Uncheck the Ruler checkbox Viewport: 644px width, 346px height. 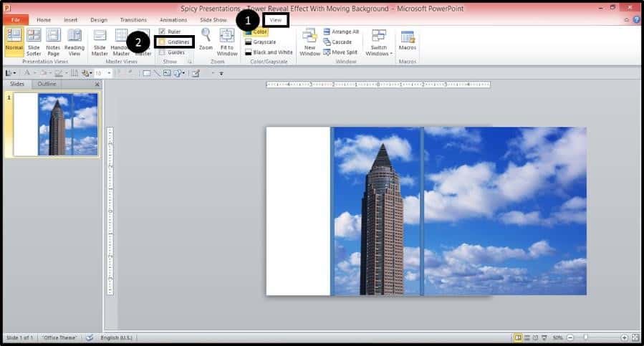pos(162,32)
